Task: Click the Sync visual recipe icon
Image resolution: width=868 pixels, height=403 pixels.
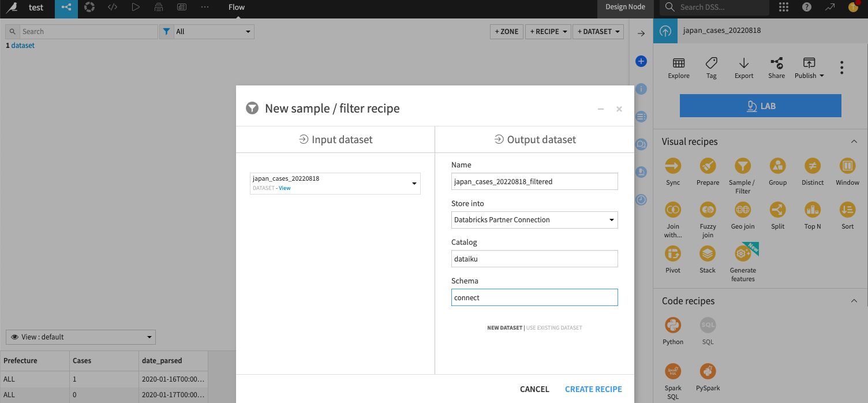Action: tap(673, 166)
